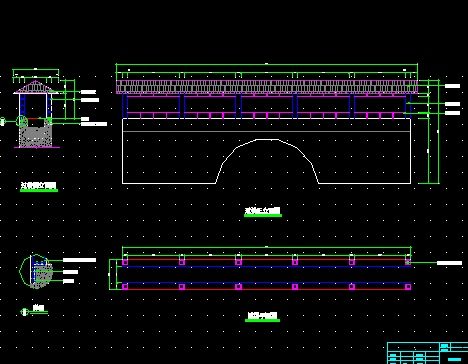The image size is (468, 364).
Task: Click the green detail callout circle on side elevation
Action: pyautogui.click(x=22, y=121)
